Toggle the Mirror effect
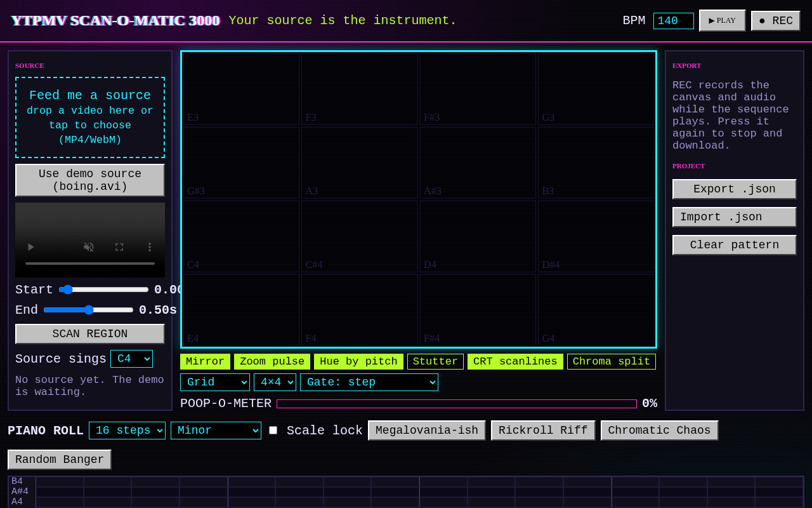Viewport: 812px width, 508px height. click(205, 362)
